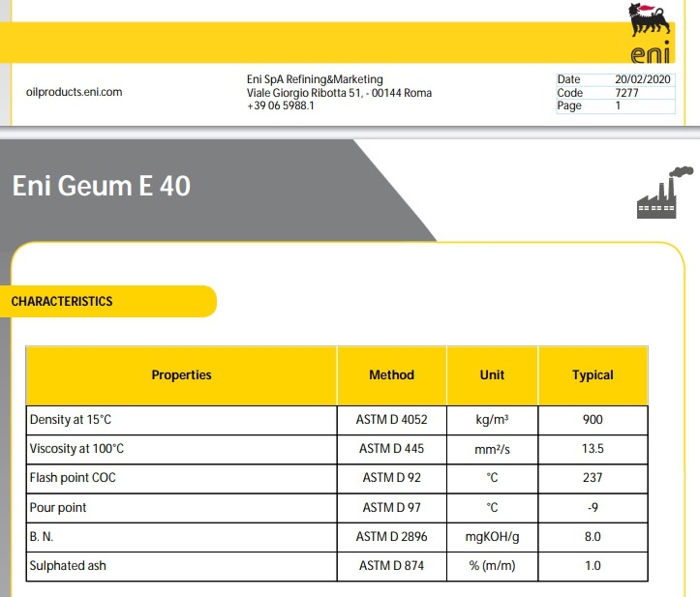Select the ASTM D 445 method cell
This screenshot has height=597, width=700.
391,449
